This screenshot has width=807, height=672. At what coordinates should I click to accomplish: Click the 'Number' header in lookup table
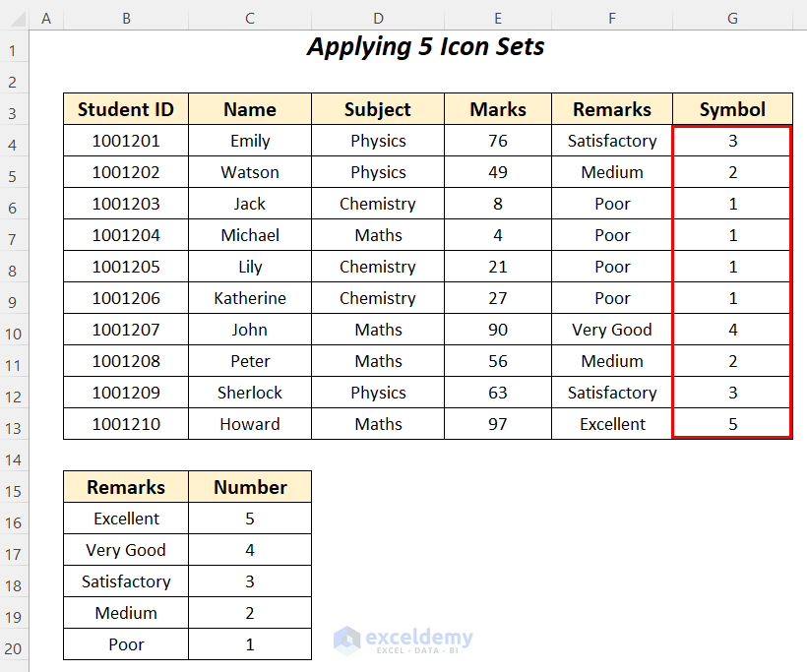click(x=250, y=487)
